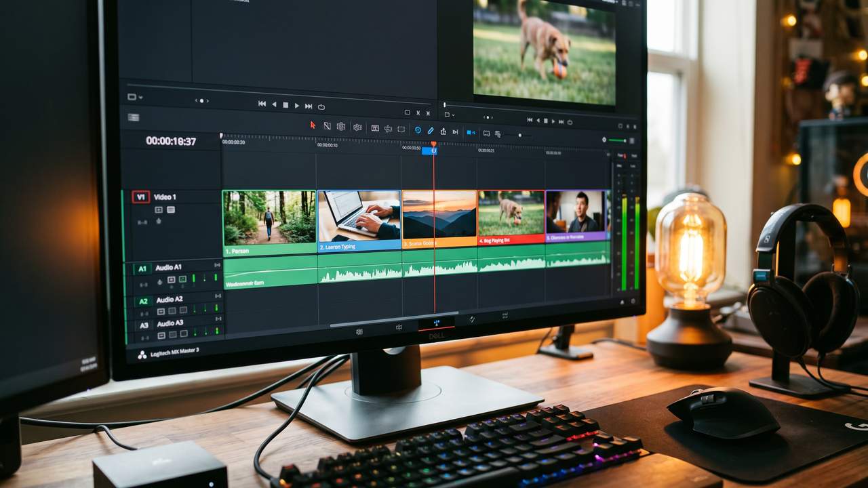
Task: Select the red arrow Selection tool
Action: 313,125
